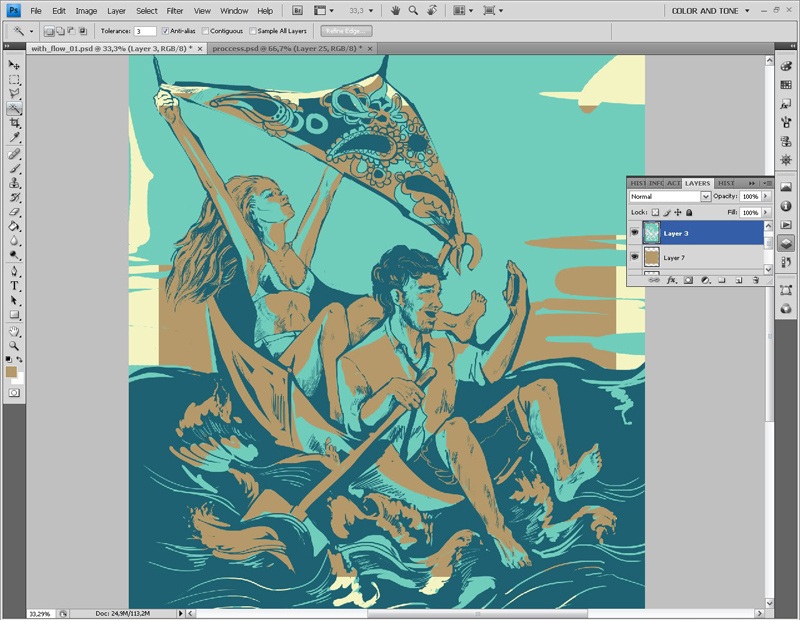Uncheck the Anti-alias checkbox
The height and width of the screenshot is (620, 800).
tap(165, 31)
